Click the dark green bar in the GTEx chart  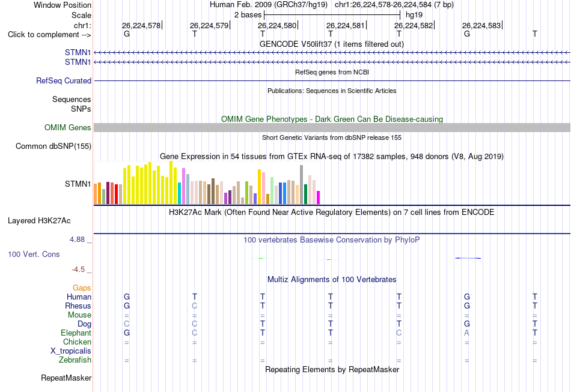tap(306, 194)
